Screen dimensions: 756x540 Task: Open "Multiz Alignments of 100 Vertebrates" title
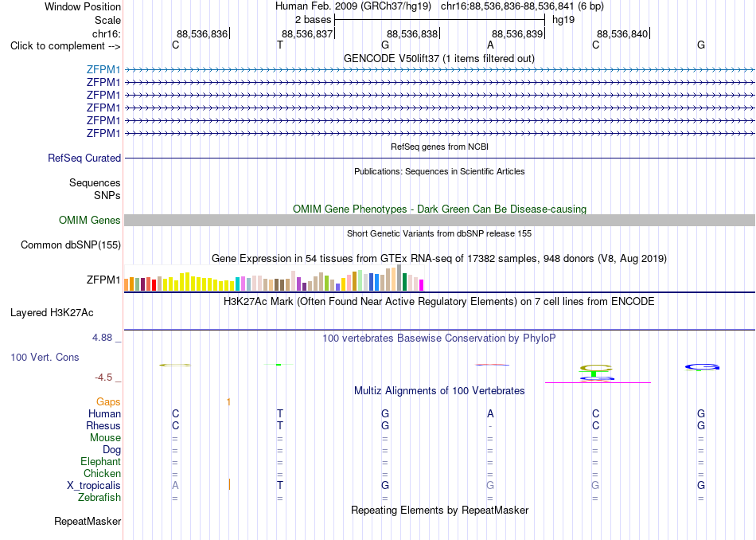click(x=438, y=391)
